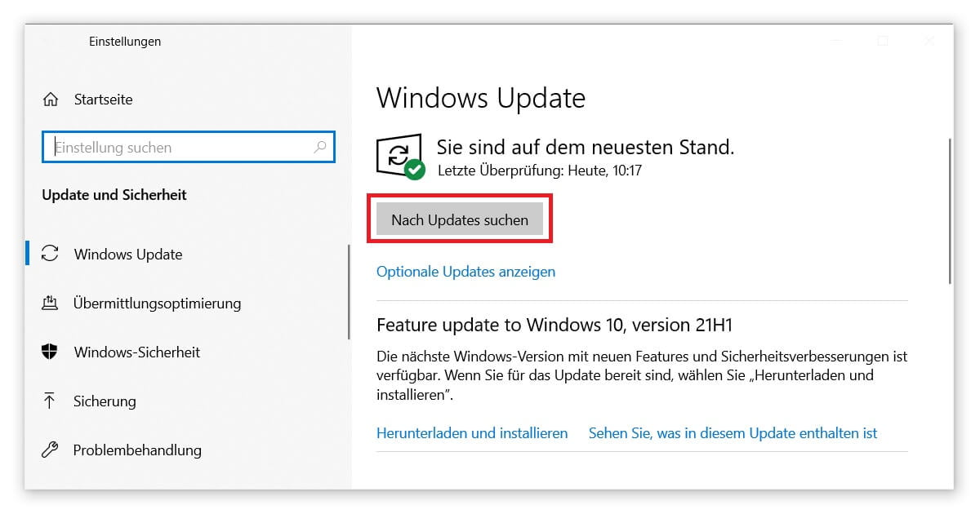Click the home icon beside Startseite
The height and width of the screenshot is (514, 980).
click(51, 100)
